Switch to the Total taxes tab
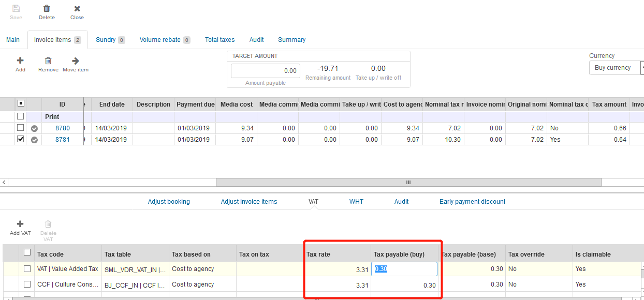 click(219, 40)
